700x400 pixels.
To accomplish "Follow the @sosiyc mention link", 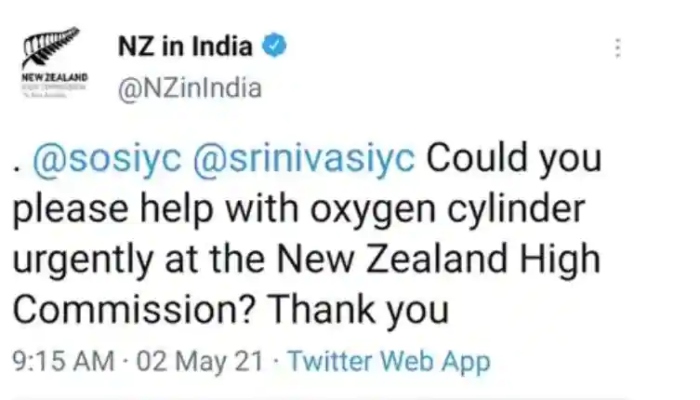I will pyautogui.click(x=107, y=158).
